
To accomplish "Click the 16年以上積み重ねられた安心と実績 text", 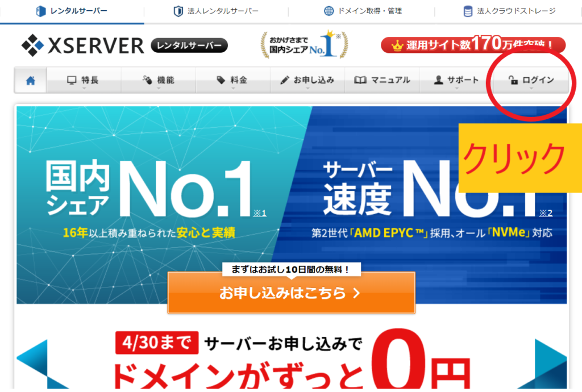I will click(149, 233).
